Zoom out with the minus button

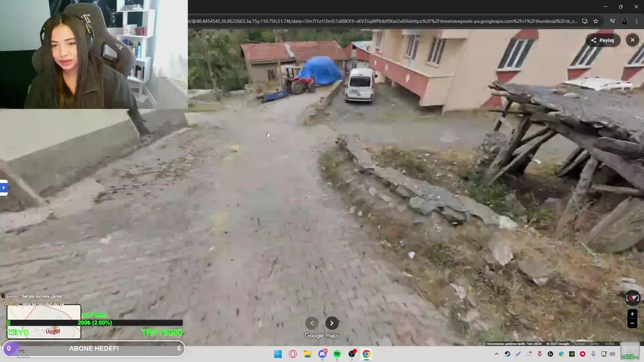click(x=632, y=323)
